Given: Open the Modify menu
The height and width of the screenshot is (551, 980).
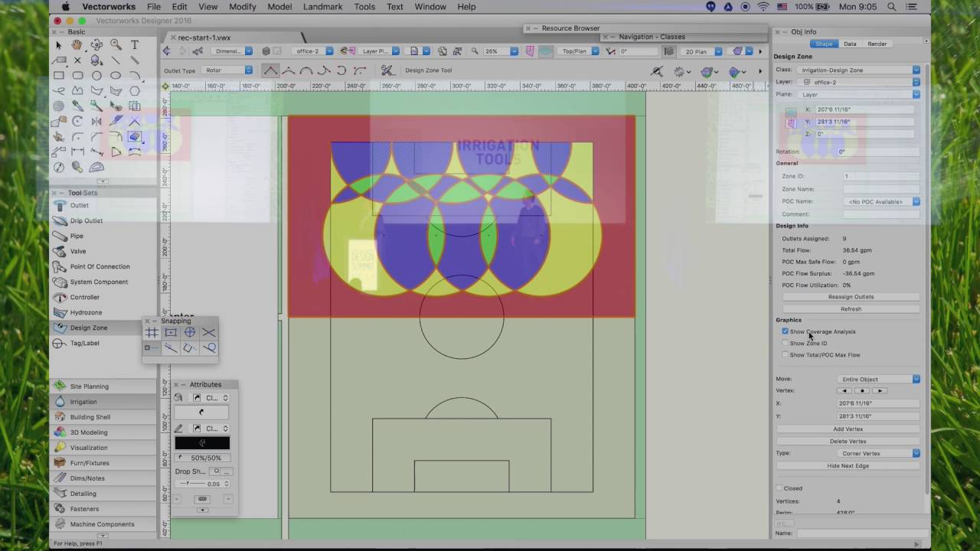Looking at the screenshot, I should click(243, 7).
